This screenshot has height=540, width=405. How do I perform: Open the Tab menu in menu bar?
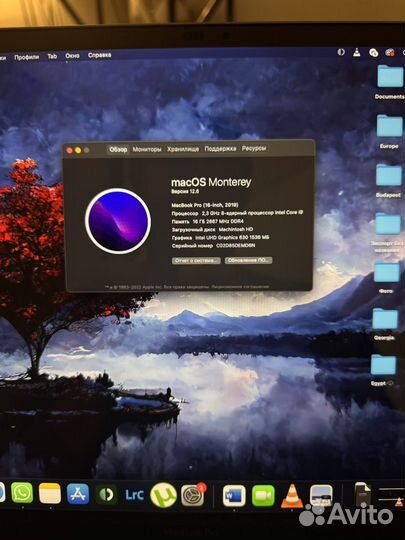coord(52,56)
